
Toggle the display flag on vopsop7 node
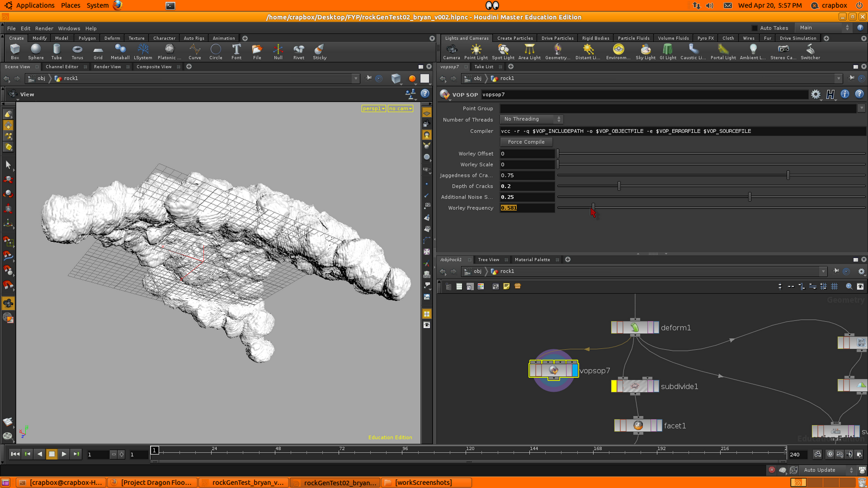click(575, 370)
